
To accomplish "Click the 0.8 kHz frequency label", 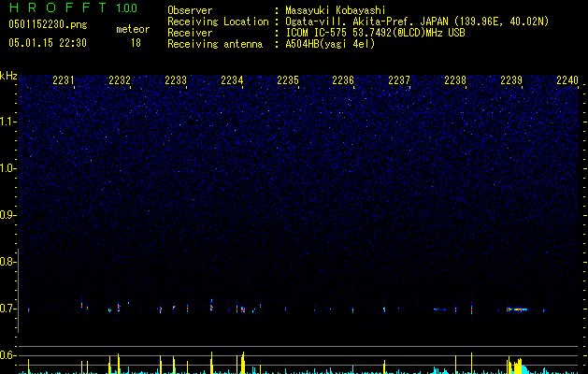I will (7, 262).
